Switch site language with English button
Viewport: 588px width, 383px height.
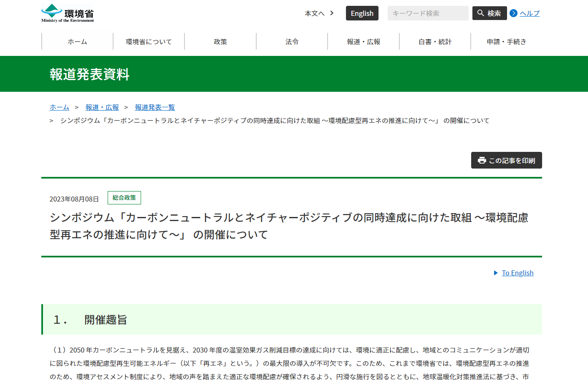362,13
